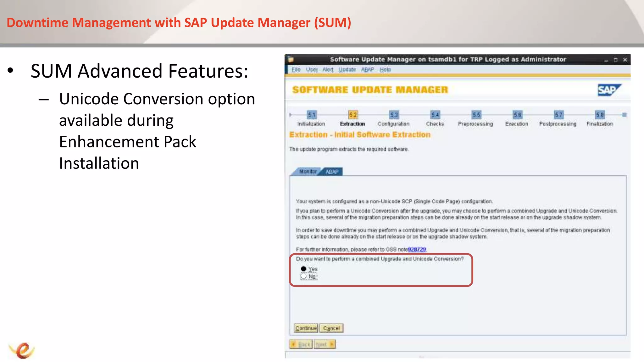644x362 pixels.
Task: Click the 5.3 Configuration step icon
Action: [x=394, y=115]
